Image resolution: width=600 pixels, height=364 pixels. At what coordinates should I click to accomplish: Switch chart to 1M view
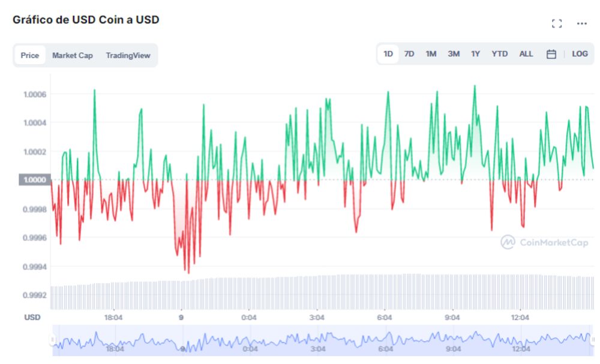[430, 53]
